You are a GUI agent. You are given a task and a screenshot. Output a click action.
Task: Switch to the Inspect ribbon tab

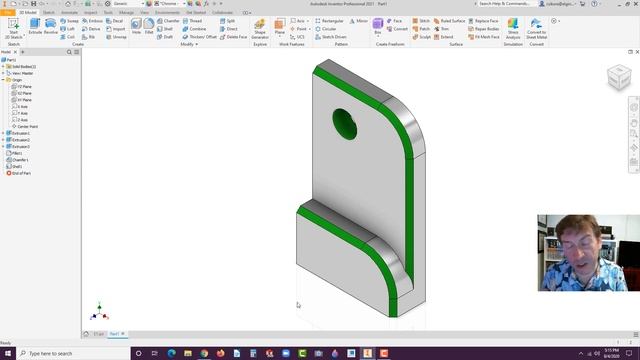[91, 13]
